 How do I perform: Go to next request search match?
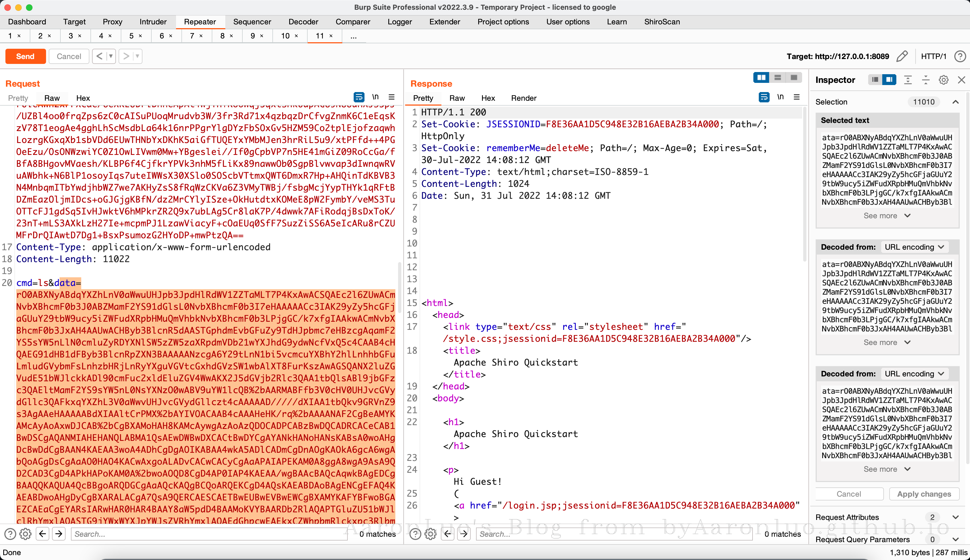tap(59, 534)
